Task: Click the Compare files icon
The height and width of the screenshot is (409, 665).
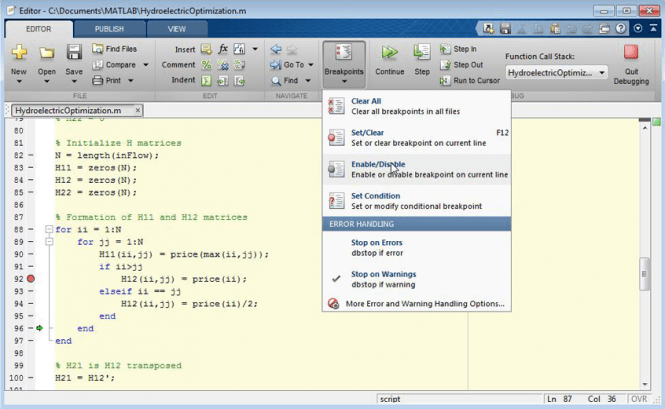Action: [98, 65]
